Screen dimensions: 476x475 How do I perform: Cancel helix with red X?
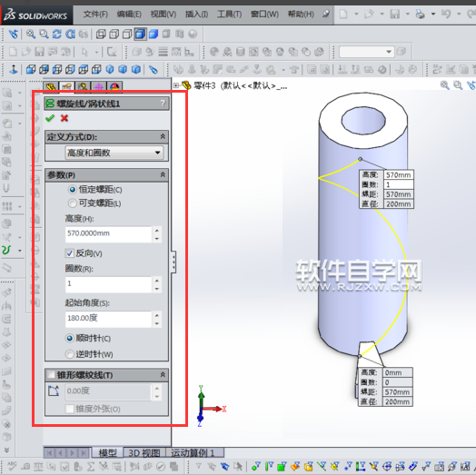(x=64, y=118)
